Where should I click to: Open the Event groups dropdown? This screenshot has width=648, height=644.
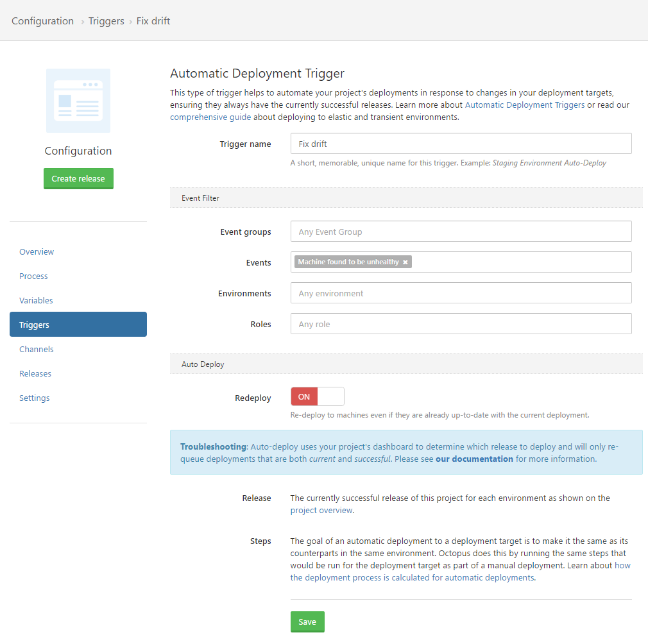pyautogui.click(x=461, y=232)
